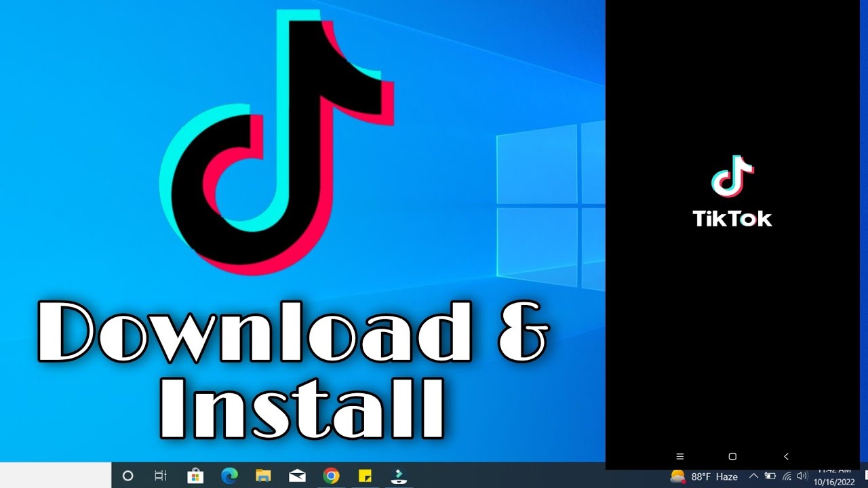
Task: Open Wi-Fi network flyout in tray
Action: point(787,476)
